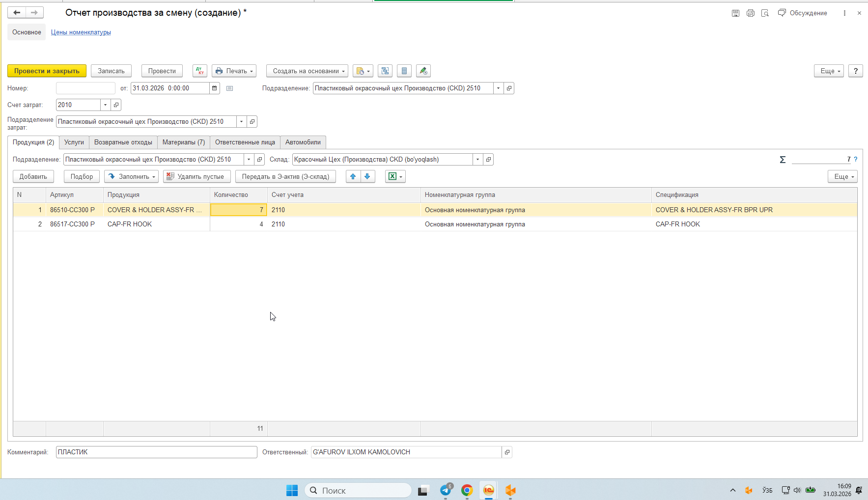Image resolution: width=868 pixels, height=500 pixels.
Task: Select the CAP-FR HOOK product row
Action: click(x=435, y=224)
